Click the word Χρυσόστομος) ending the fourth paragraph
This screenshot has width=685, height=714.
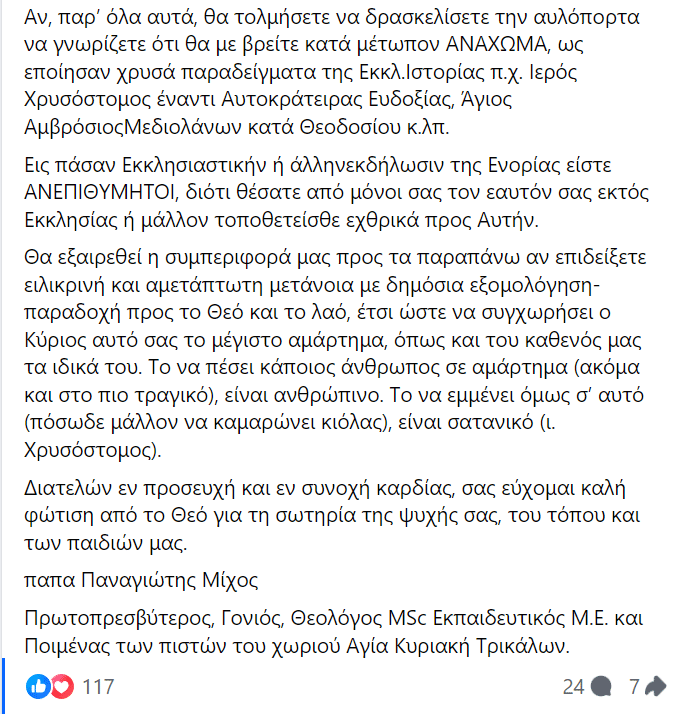(93, 450)
